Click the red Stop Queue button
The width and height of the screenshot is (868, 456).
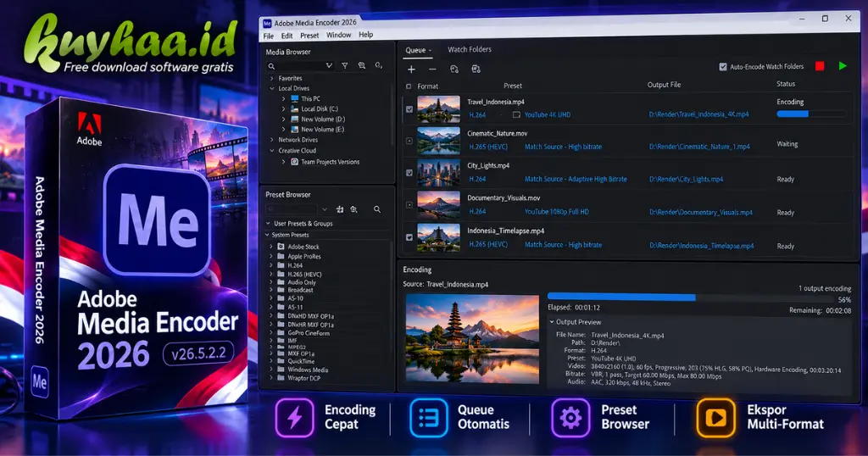(x=820, y=66)
